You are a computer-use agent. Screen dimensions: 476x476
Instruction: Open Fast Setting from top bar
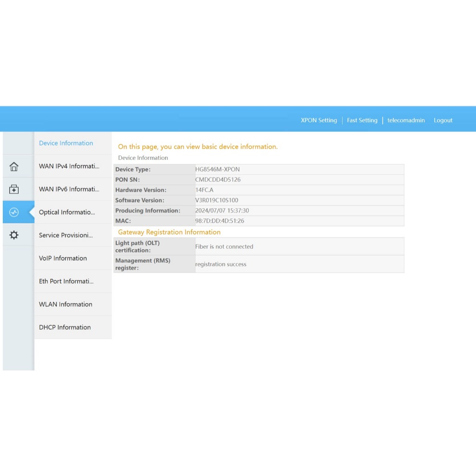tap(362, 120)
